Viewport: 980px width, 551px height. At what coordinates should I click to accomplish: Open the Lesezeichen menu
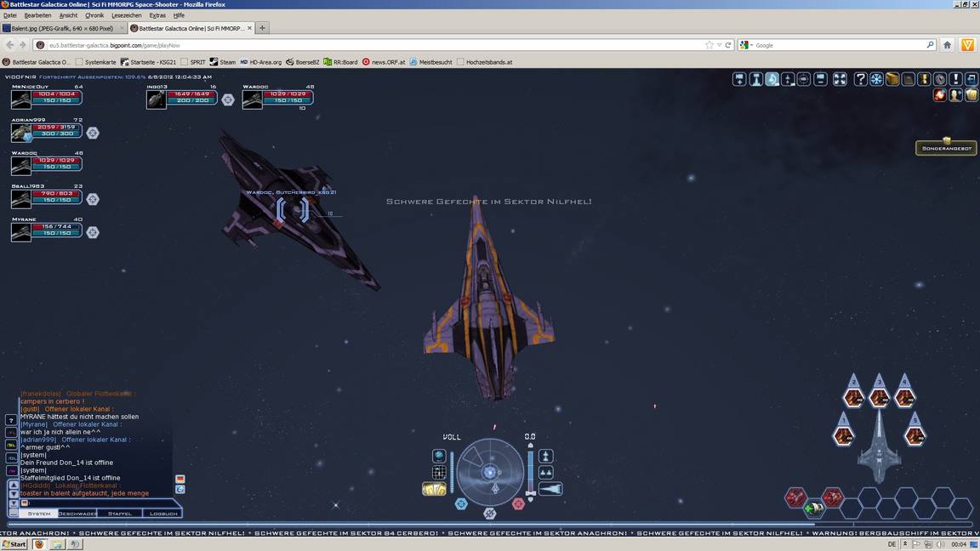click(126, 15)
